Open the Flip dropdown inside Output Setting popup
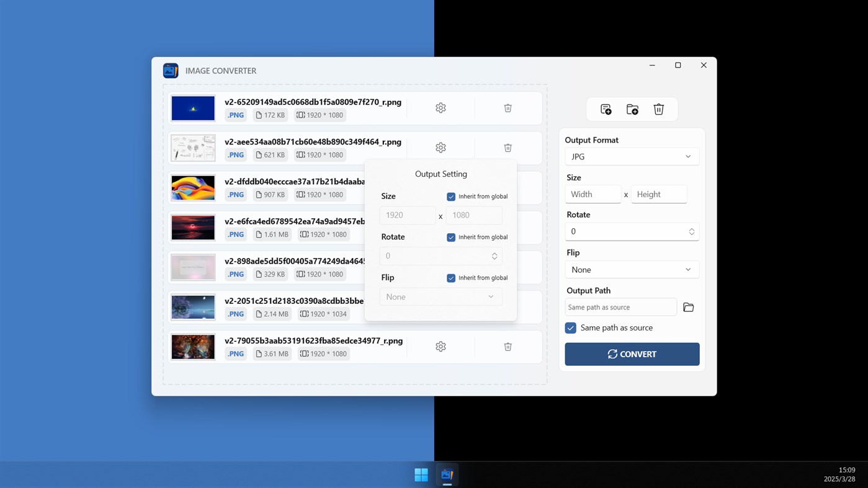The image size is (868, 488). tap(441, 296)
